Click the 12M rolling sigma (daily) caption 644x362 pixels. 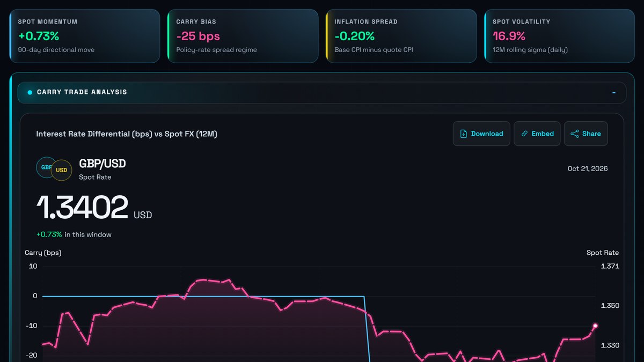tap(530, 50)
